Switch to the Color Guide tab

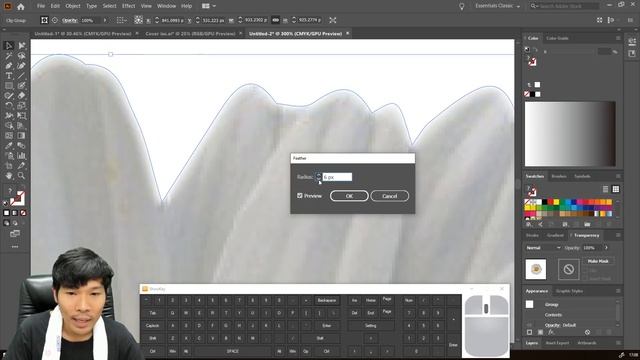[557, 38]
